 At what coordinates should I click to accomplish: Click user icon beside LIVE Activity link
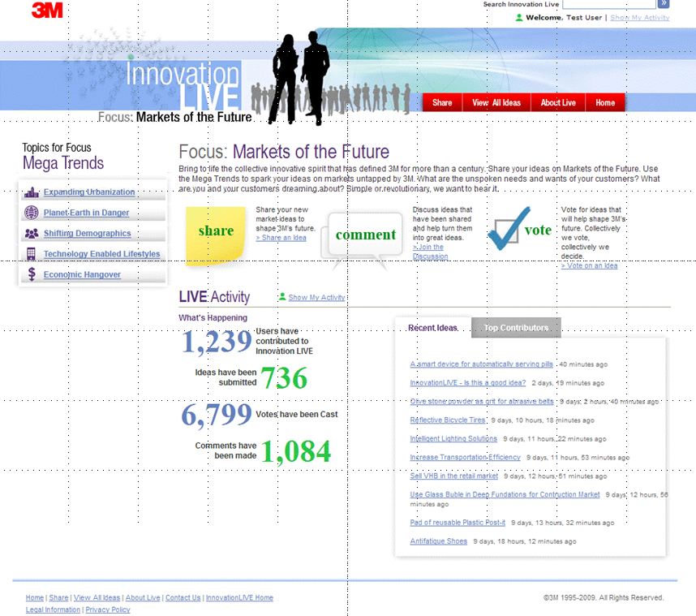281,297
